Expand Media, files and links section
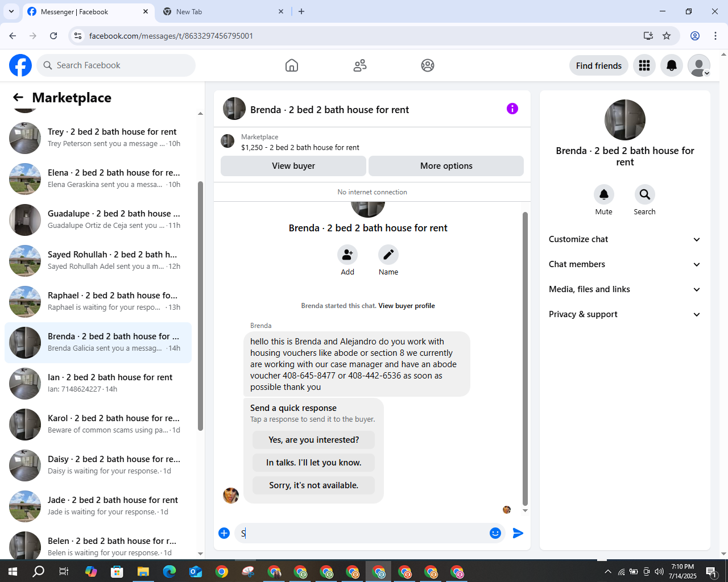This screenshot has width=728, height=582. pos(624,289)
